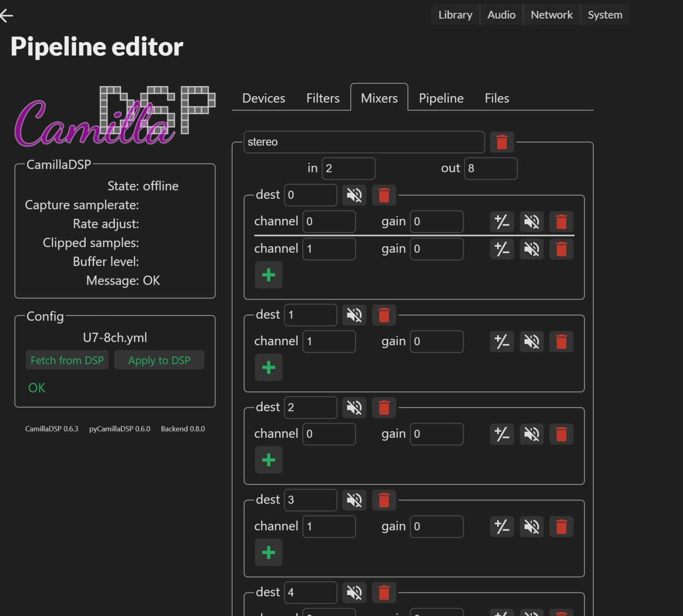Add a source to dest 0 with plus
Image resolution: width=683 pixels, height=616 pixels.
click(269, 275)
